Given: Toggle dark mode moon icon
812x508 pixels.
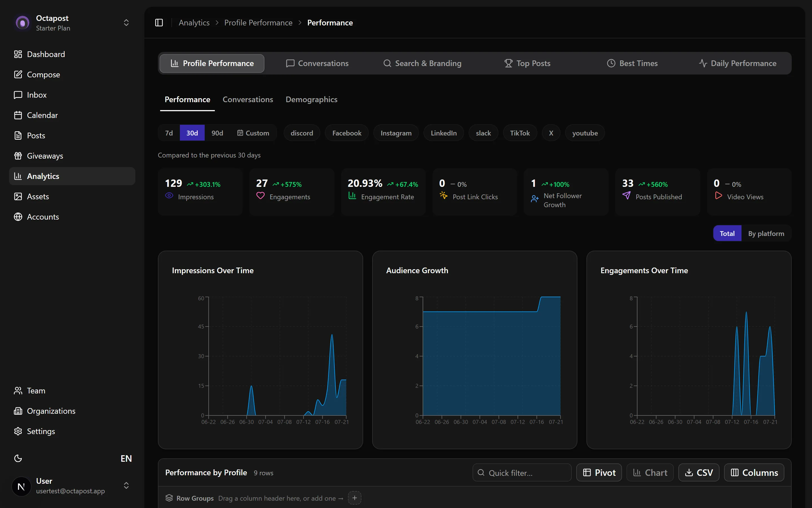Looking at the screenshot, I should pos(18,458).
